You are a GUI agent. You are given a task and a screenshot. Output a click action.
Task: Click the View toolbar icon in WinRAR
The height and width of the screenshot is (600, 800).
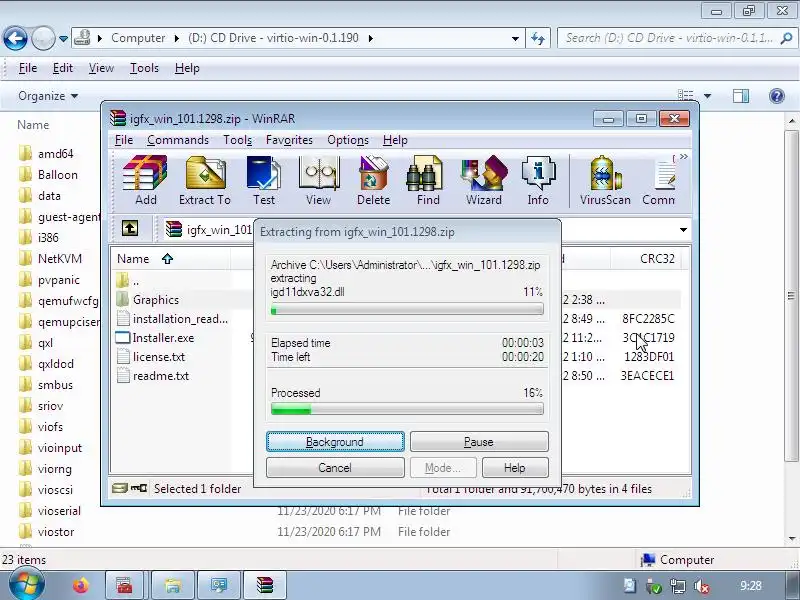[x=319, y=181]
